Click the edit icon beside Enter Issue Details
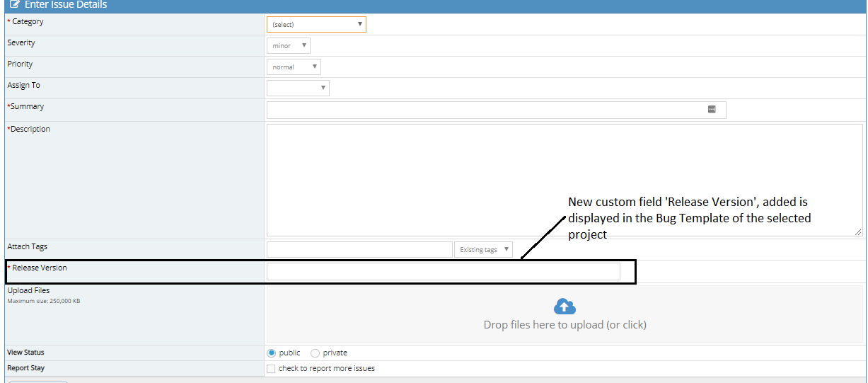Image resolution: width=868 pixels, height=383 pixels. (x=15, y=4)
